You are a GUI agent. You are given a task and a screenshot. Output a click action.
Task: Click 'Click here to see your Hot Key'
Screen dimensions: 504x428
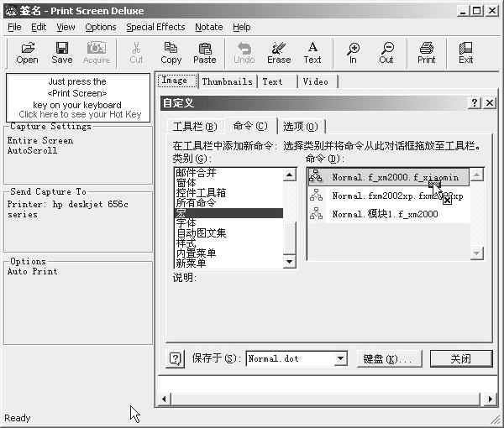coord(80,114)
